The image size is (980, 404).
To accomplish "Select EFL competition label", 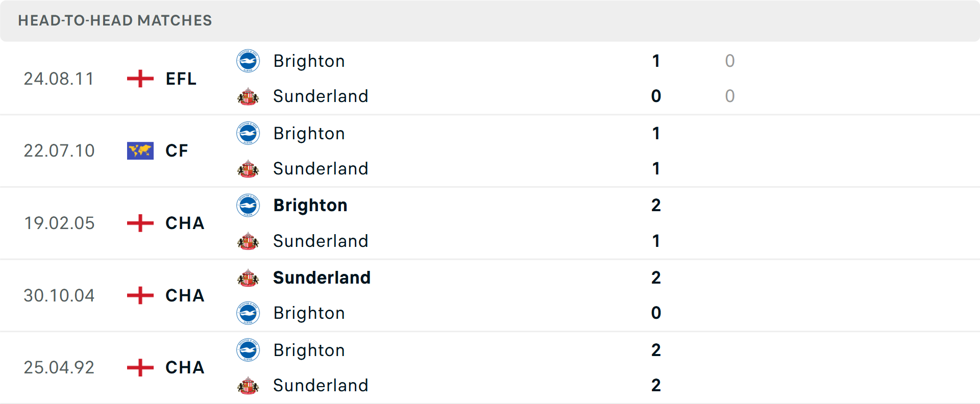I will (181, 79).
